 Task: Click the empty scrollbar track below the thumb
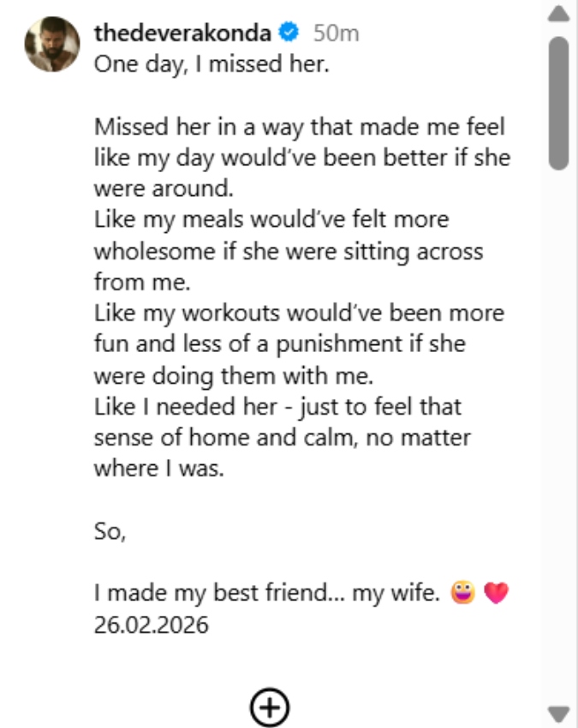(x=558, y=428)
